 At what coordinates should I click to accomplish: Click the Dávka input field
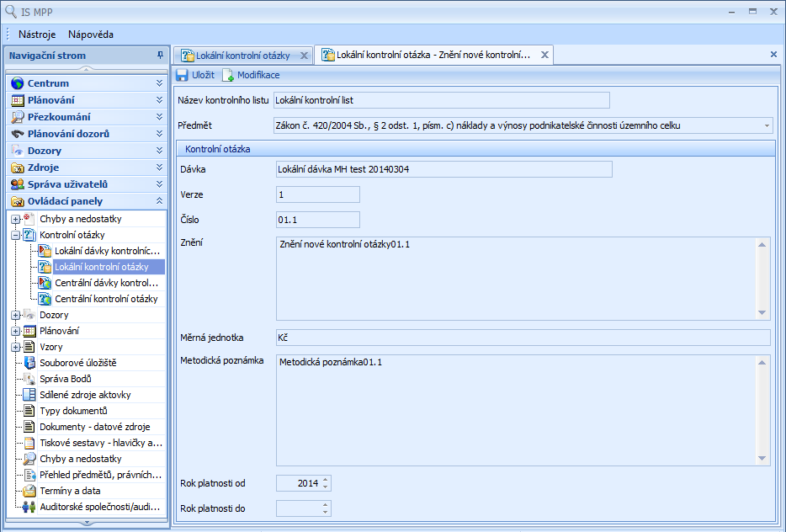444,169
